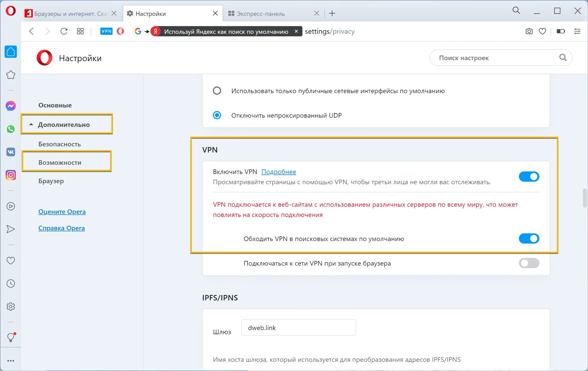Open the Easy Setup menu icon

pyautogui.click(x=577, y=31)
